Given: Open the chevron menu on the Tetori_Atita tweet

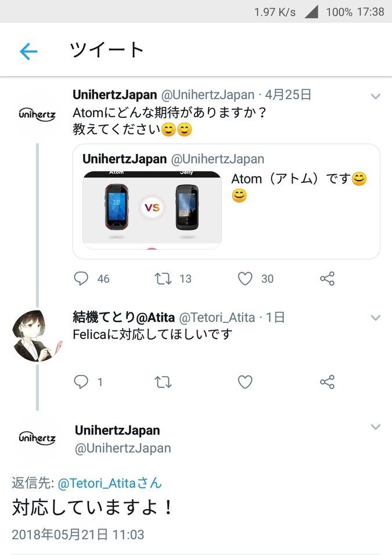Looking at the screenshot, I should coord(375,318).
